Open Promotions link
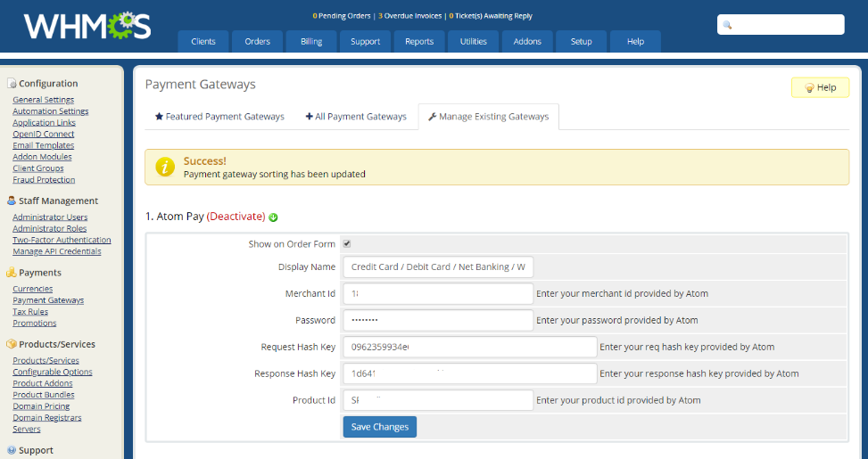Viewport: 868px width, 459px height. [34, 323]
